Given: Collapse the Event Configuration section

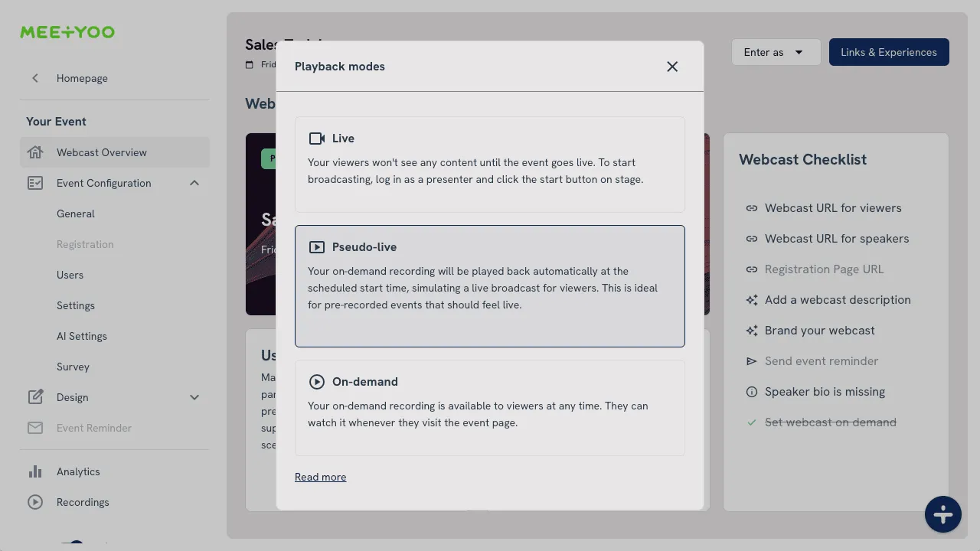Looking at the screenshot, I should coord(194,183).
